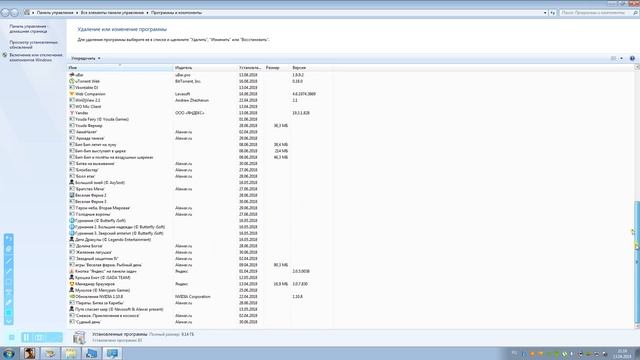This screenshot has height=360, width=640.
Task: Click icon of Дети Дракулы entry
Action: [72, 240]
